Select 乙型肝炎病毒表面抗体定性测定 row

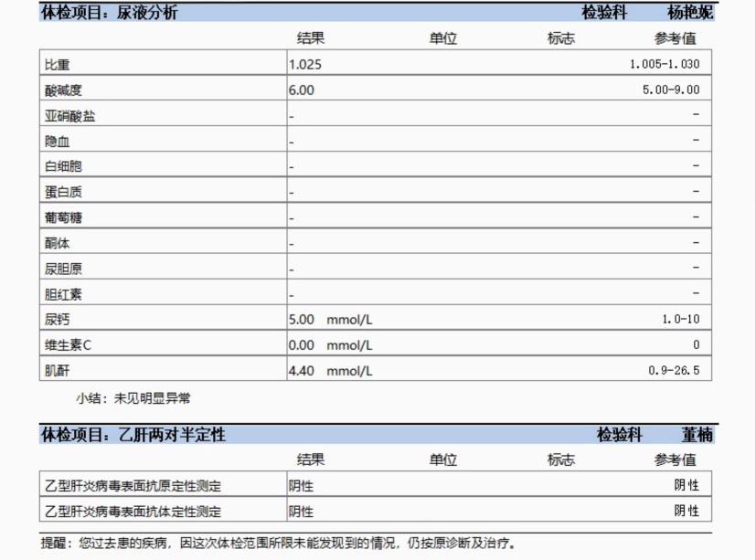coord(375,510)
